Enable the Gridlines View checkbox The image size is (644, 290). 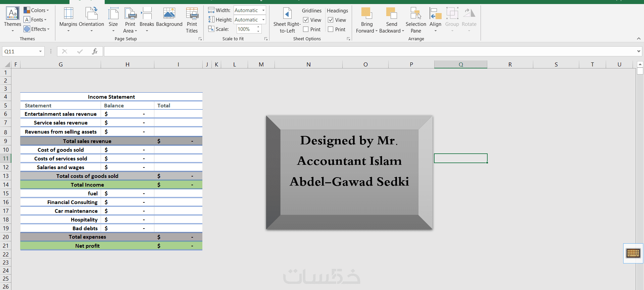[306, 20]
